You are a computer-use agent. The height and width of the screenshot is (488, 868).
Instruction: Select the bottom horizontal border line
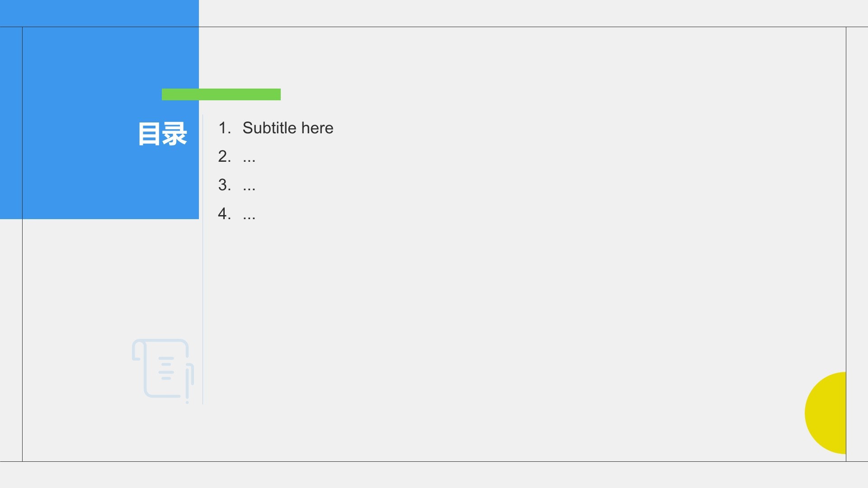[x=452, y=461]
